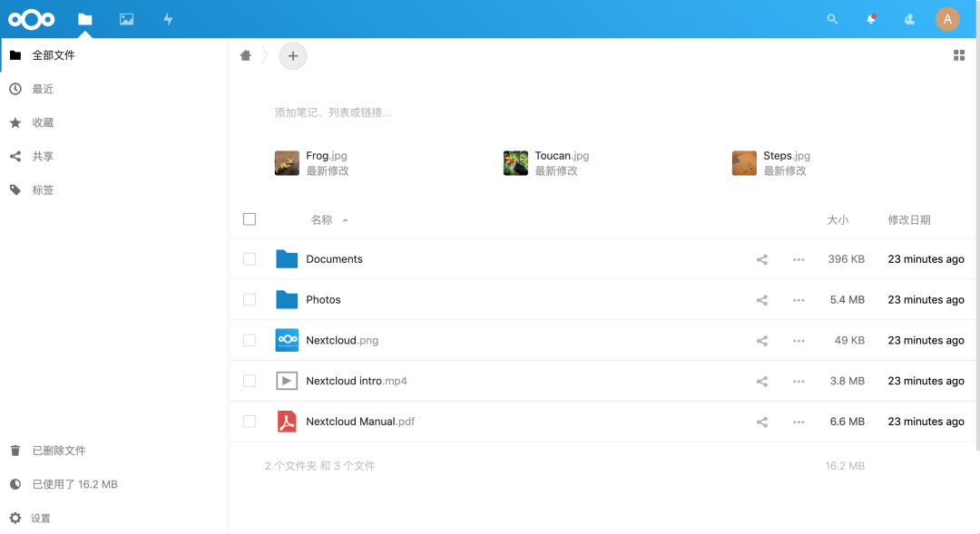Share Nextcloud intro.mp4
Image resolution: width=980 pixels, height=534 pixels.
pos(762,381)
